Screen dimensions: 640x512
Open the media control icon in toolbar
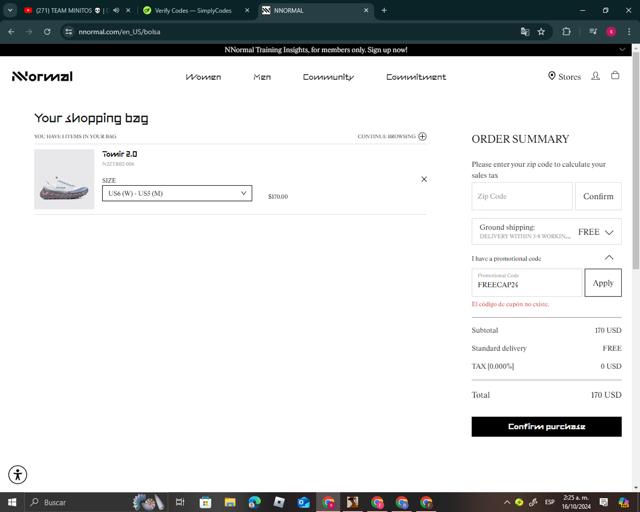click(x=593, y=32)
